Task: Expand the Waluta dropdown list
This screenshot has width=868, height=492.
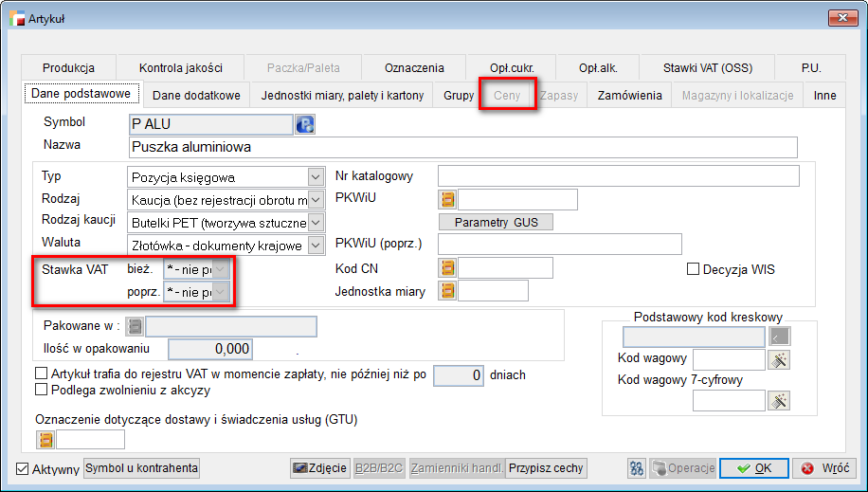Action: point(315,246)
